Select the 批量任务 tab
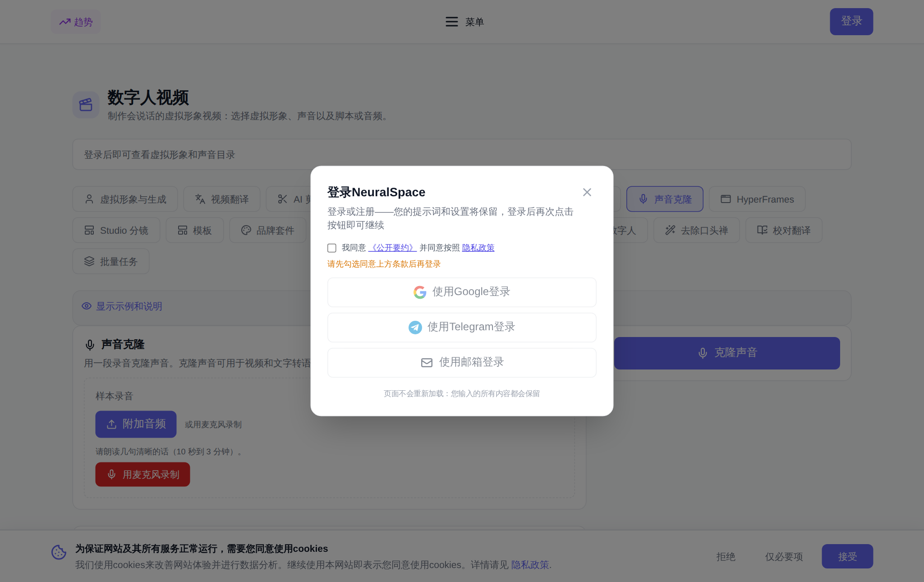The width and height of the screenshot is (924, 582). pos(111,261)
